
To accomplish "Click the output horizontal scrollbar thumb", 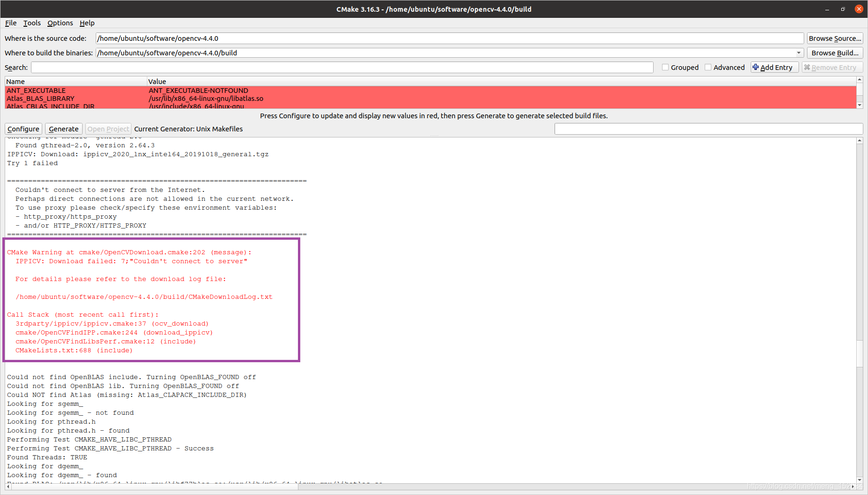I will click(155, 487).
